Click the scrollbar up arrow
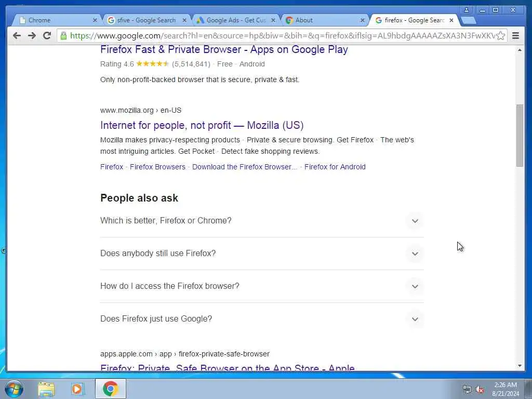 pyautogui.click(x=520, y=50)
